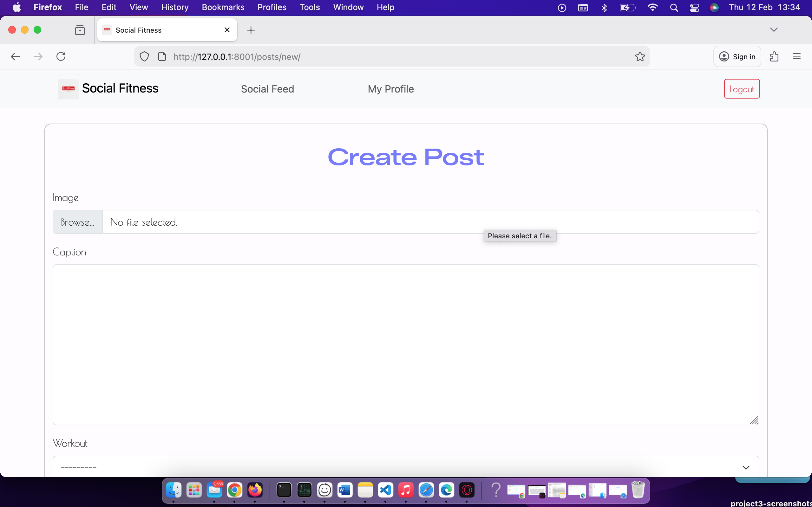The width and height of the screenshot is (812, 507).
Task: Open the Music app from the dock
Action: coord(405,490)
